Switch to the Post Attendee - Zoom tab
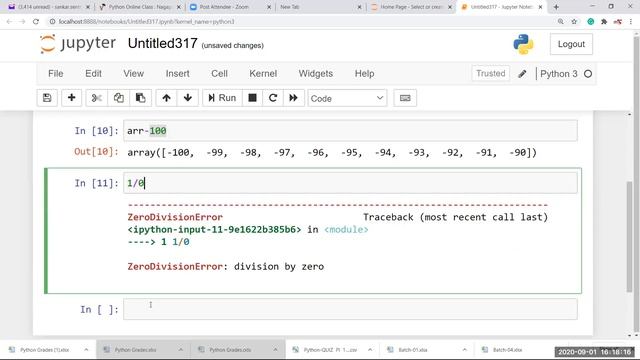 [231, 7]
